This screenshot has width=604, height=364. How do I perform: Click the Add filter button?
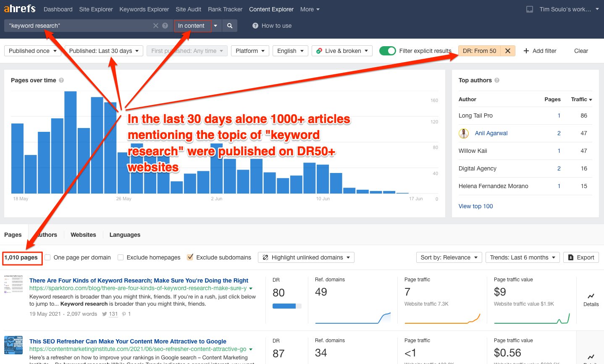click(x=540, y=51)
